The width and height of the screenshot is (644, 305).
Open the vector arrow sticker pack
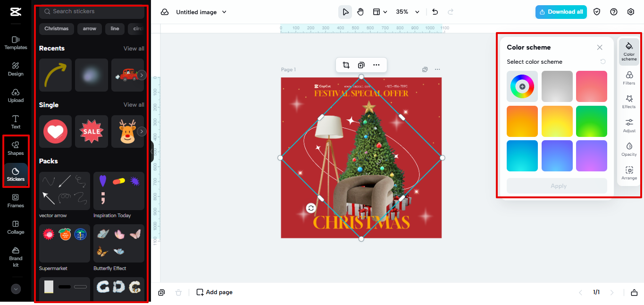pos(65,191)
